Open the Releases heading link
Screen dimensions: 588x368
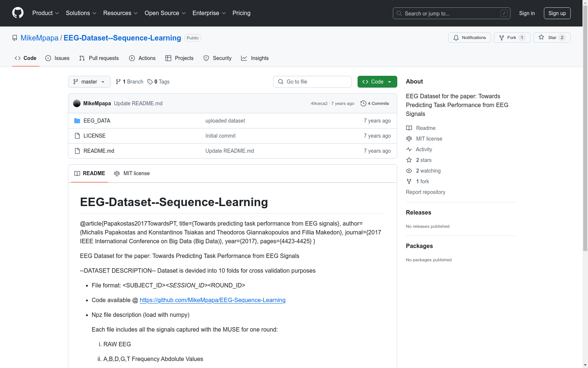419,212
